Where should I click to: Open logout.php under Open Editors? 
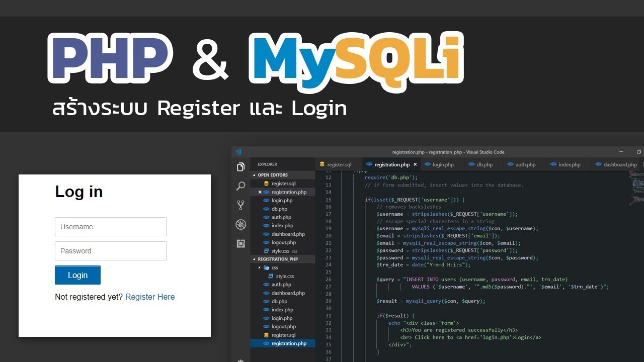[283, 242]
